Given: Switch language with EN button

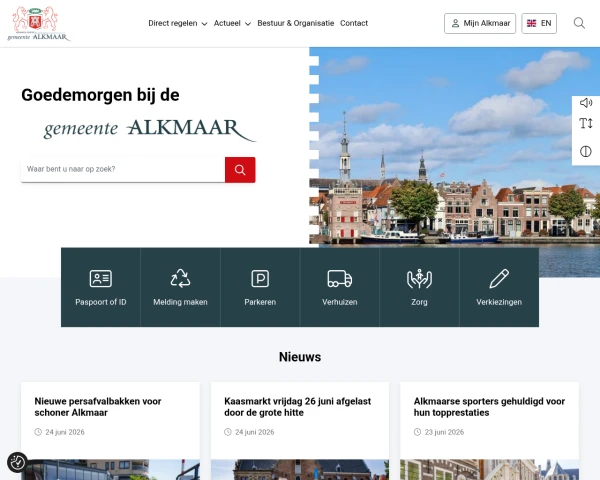Looking at the screenshot, I should pos(539,23).
